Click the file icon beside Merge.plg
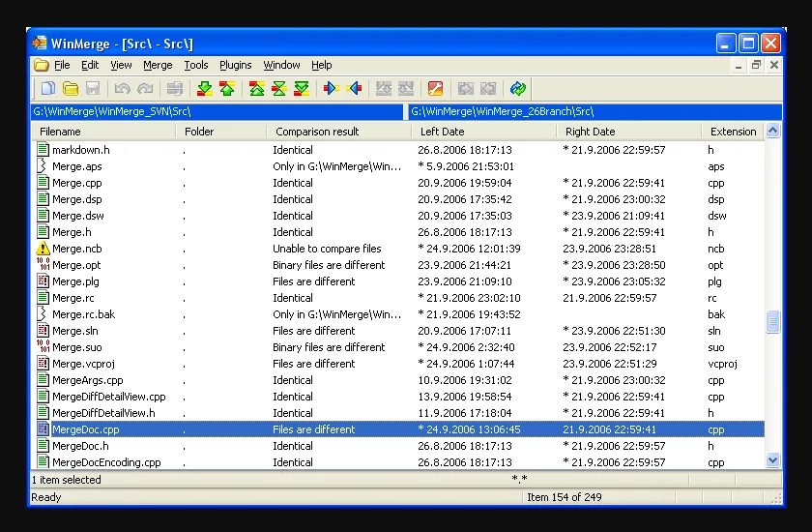 [x=43, y=281]
